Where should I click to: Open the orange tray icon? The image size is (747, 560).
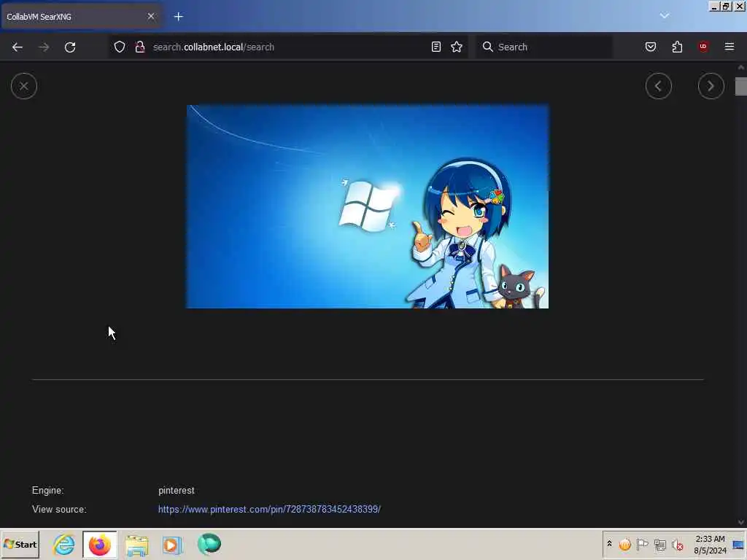tap(624, 544)
